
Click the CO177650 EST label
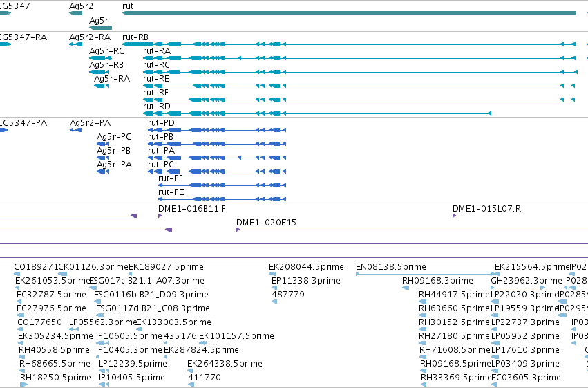[40, 323]
